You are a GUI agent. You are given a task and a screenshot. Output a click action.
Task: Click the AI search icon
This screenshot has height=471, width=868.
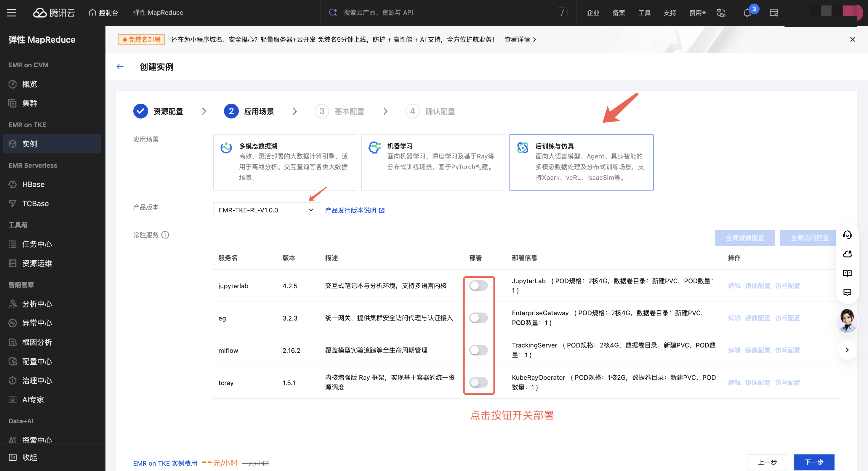(x=333, y=12)
